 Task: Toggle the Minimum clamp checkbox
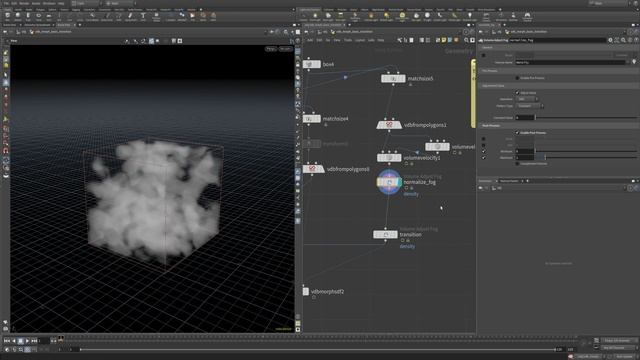click(484, 151)
